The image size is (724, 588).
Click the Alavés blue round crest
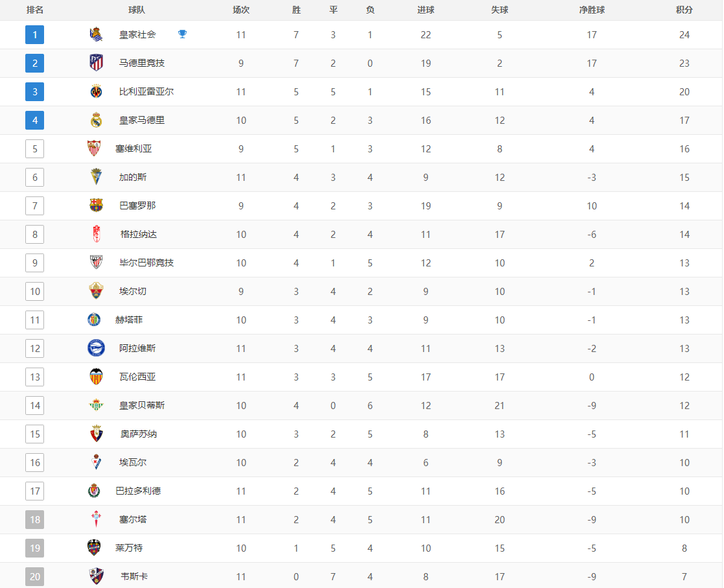click(x=96, y=348)
